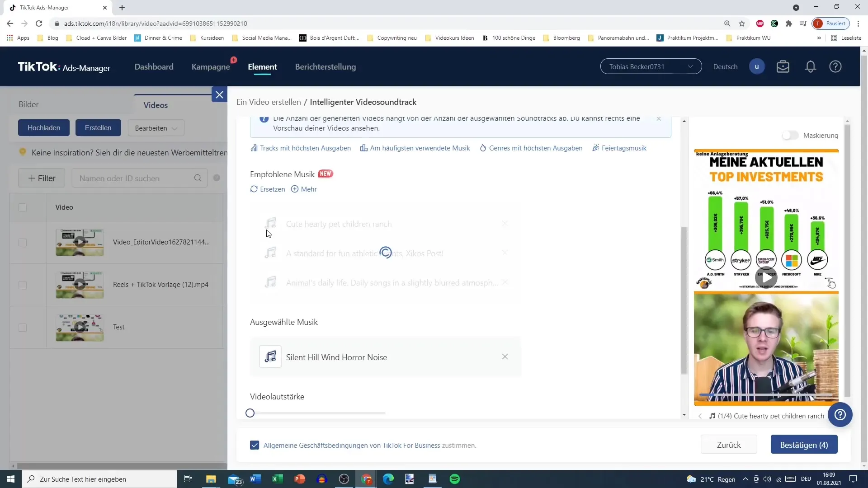Screen dimensions: 868x488
Task: Check the Reels + TikTok Vorlage row checkbox
Action: tap(23, 285)
